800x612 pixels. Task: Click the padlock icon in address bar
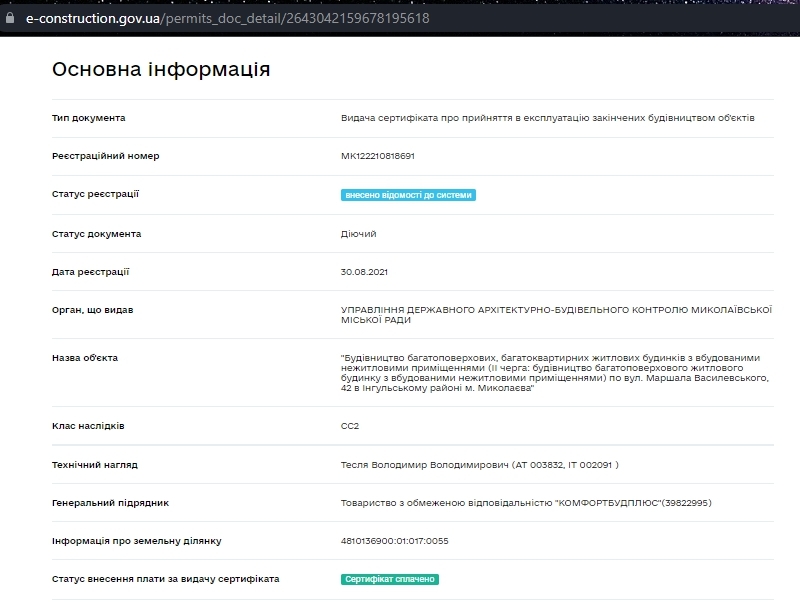10,18
